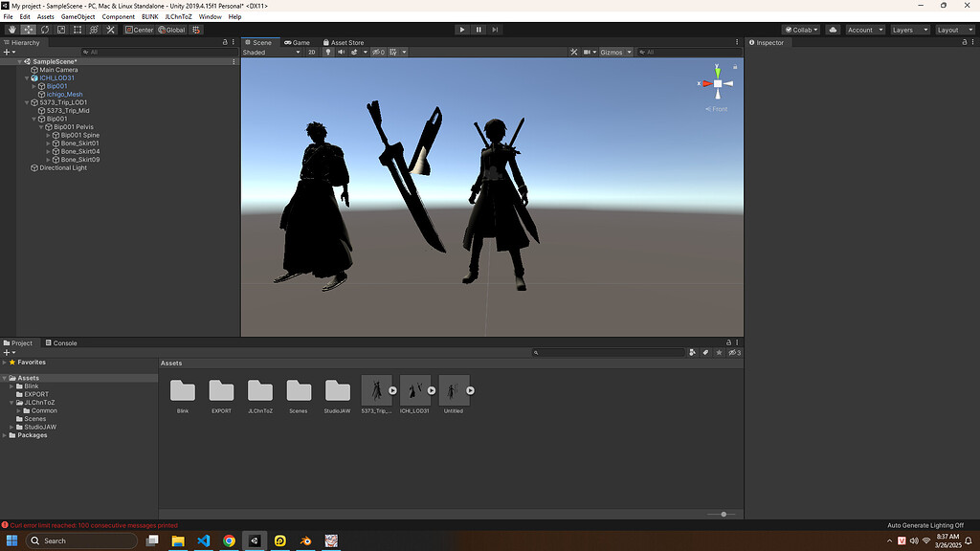Toggle scene view lighting icon

(328, 53)
